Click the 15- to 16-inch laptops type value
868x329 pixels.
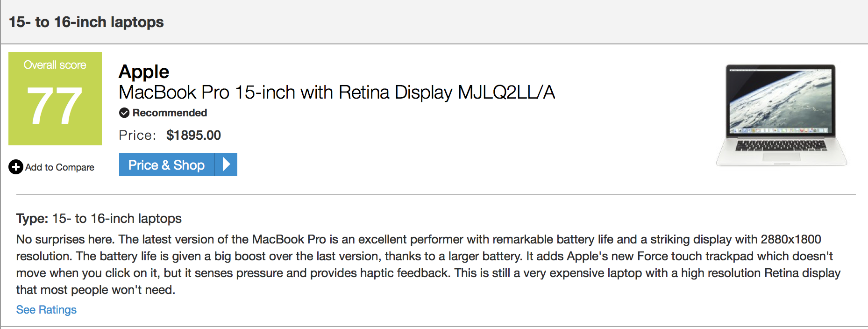click(117, 218)
